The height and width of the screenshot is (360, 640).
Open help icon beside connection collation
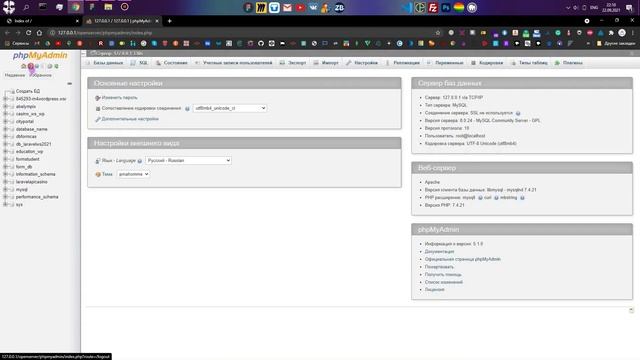pos(187,109)
